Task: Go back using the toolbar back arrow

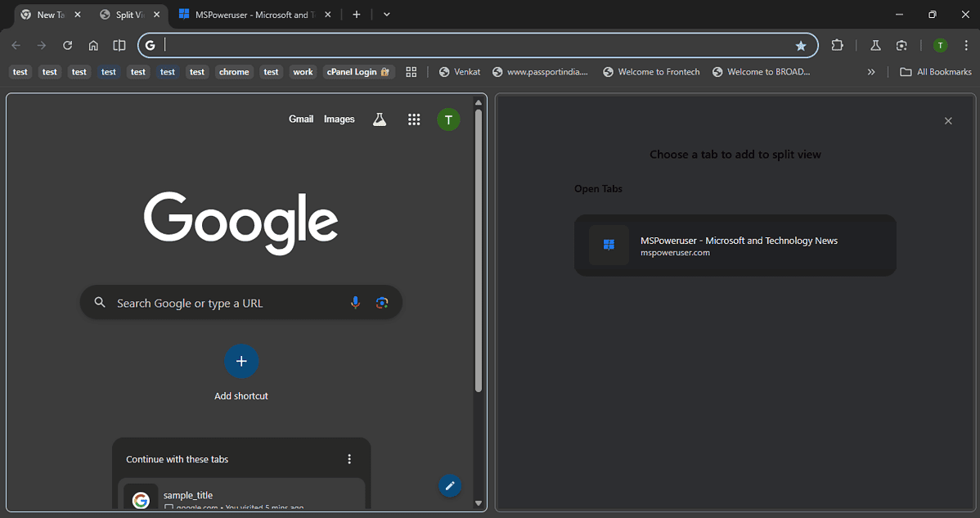Action: [x=16, y=45]
